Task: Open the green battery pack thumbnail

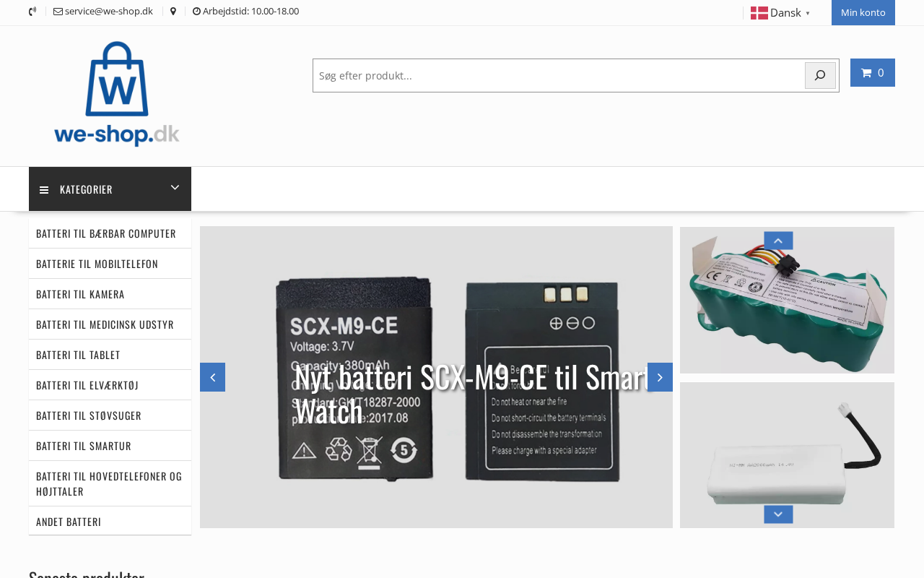Action: point(787,300)
